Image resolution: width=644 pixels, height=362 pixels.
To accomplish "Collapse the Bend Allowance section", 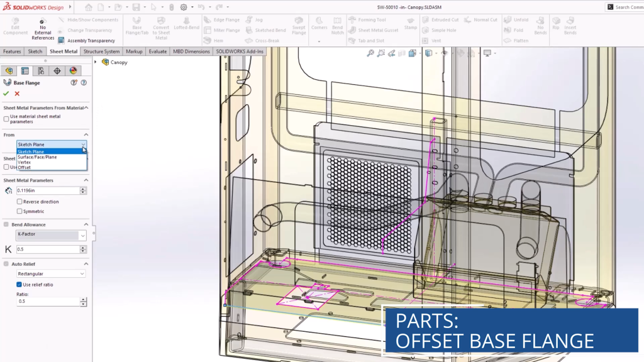I will 86,224.
